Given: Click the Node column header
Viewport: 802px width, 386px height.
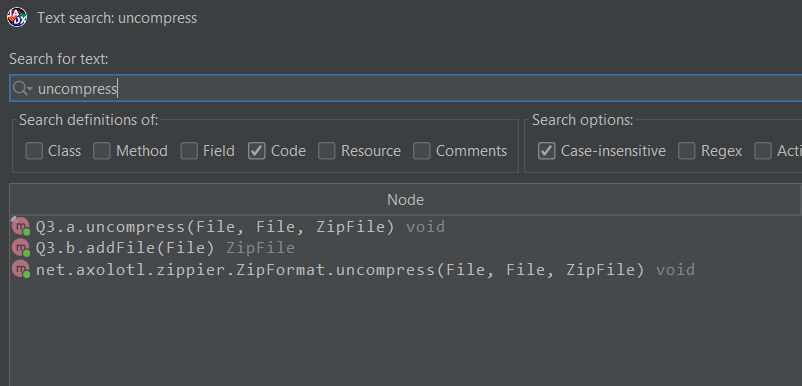Looking at the screenshot, I should pyautogui.click(x=405, y=199).
